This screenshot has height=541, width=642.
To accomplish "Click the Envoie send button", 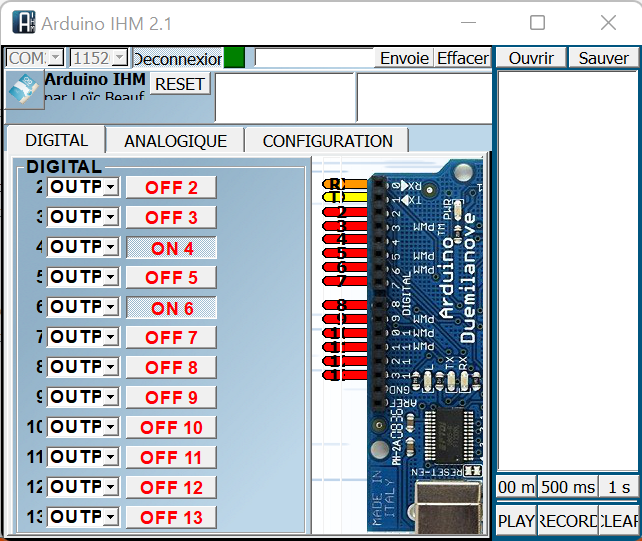I will coord(404,58).
